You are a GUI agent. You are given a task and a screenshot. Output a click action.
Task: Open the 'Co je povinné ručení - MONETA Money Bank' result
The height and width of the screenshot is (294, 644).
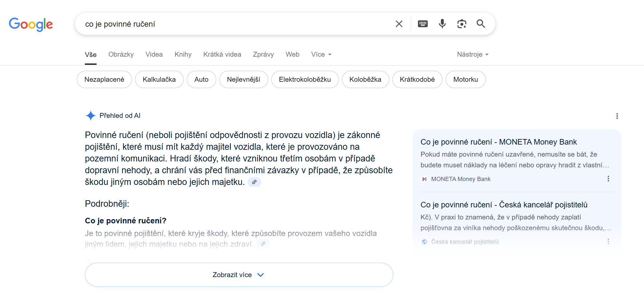point(499,142)
